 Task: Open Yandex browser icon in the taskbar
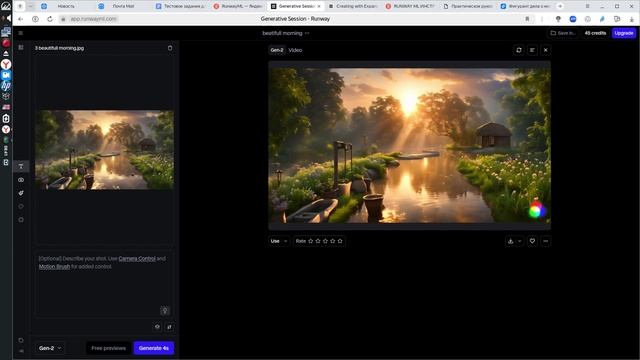tap(6, 64)
